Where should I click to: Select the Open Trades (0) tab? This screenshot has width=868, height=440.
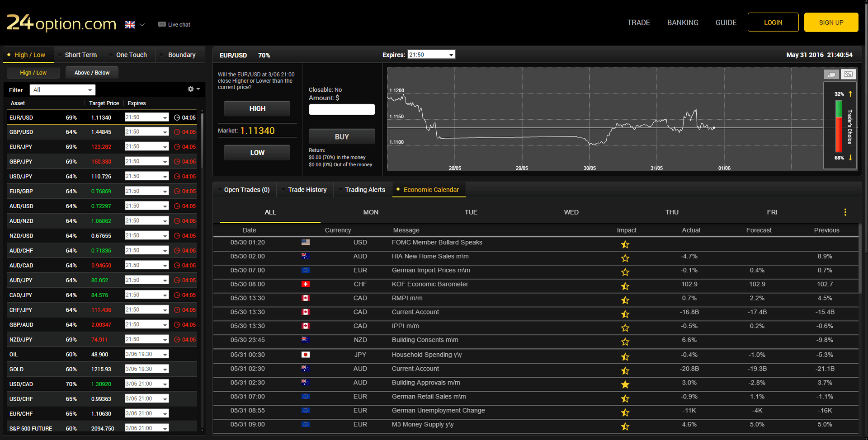[x=245, y=190]
